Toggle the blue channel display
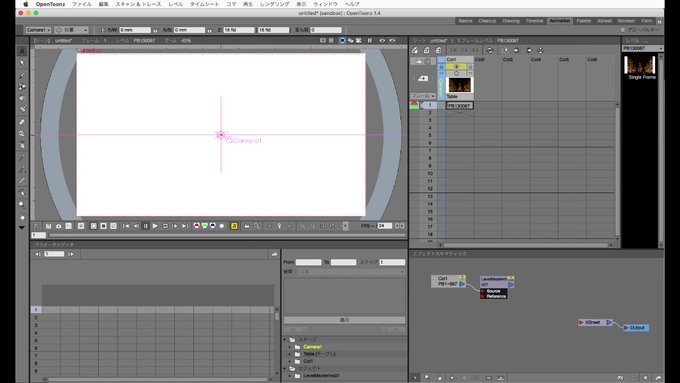This screenshot has height=383, width=680. click(212, 226)
